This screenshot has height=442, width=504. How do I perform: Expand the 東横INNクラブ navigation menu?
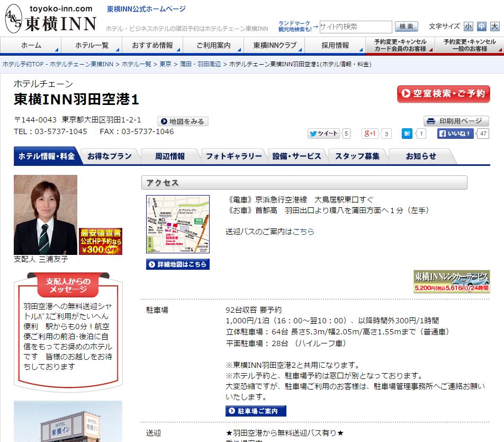(275, 46)
